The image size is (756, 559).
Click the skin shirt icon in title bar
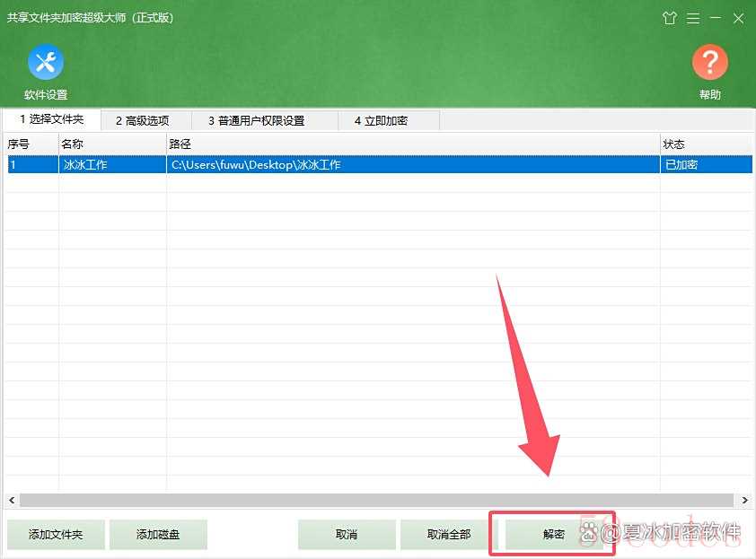click(x=669, y=18)
